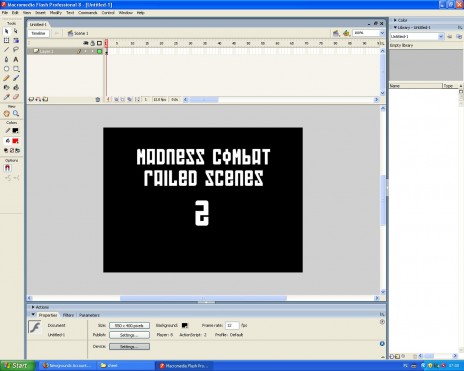Select the Eyedropper tool

coord(6,97)
